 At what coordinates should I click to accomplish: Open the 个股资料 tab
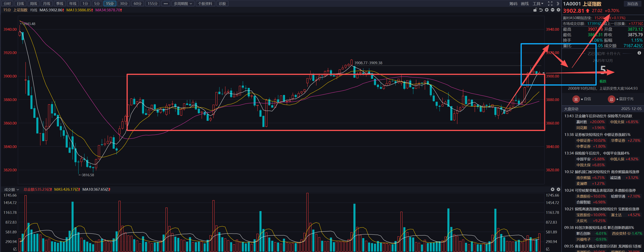click(x=205, y=4)
